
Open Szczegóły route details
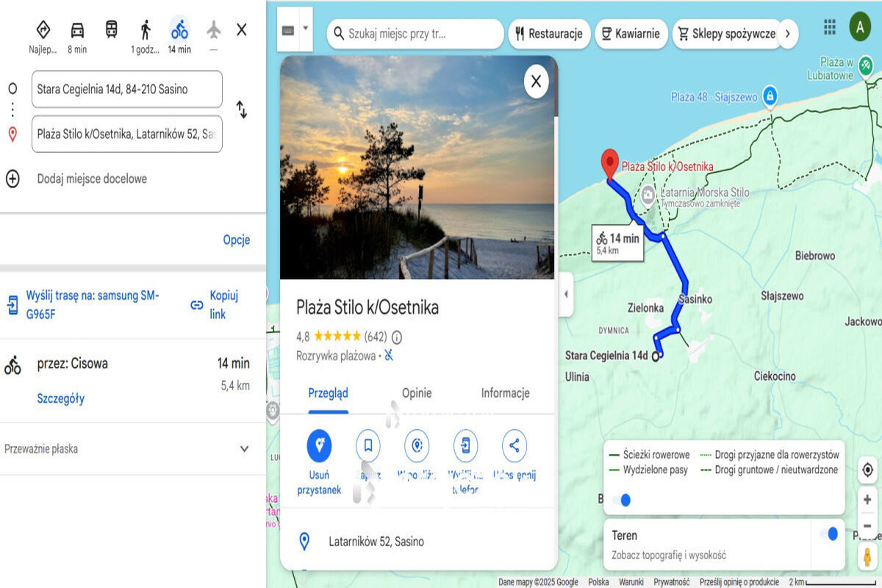pos(61,398)
